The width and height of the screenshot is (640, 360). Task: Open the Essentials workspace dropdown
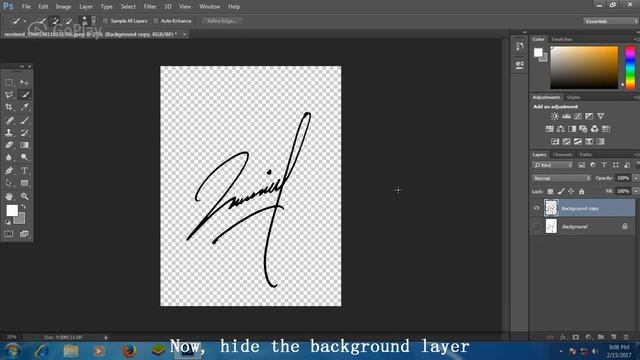(x=610, y=21)
